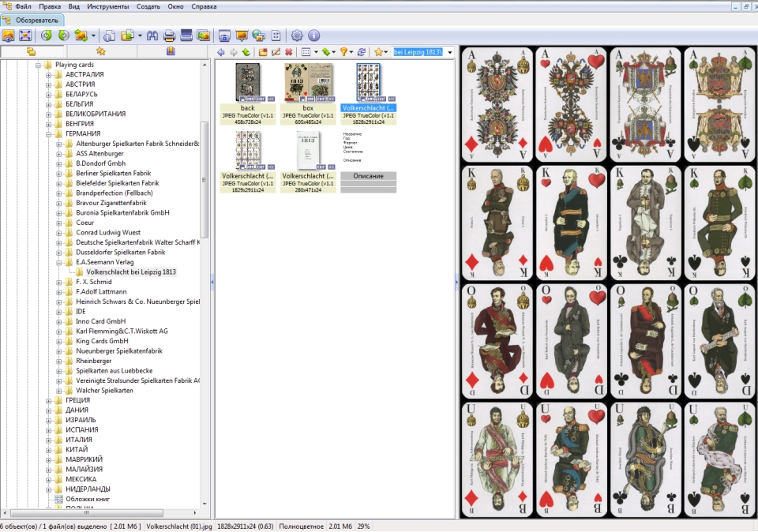Click the green sort order icon
The width and height of the screenshot is (758, 532).
326,52
